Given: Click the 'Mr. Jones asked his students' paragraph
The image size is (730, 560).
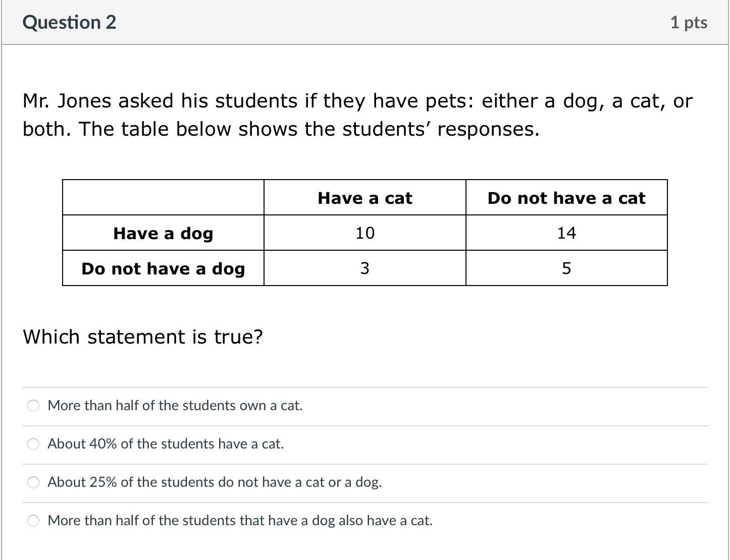Looking at the screenshot, I should pos(357,115).
